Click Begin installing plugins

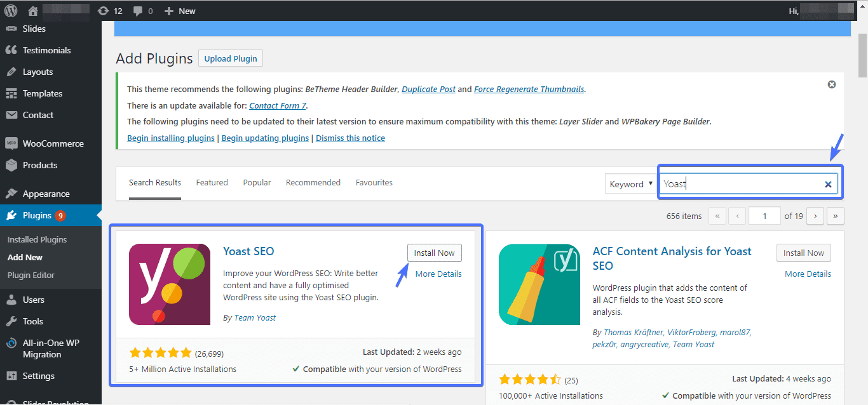[171, 138]
